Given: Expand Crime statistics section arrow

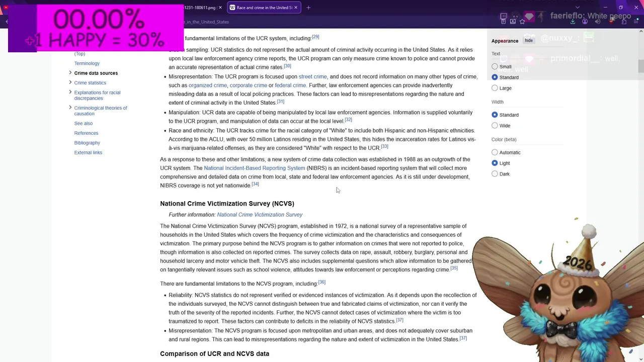Looking at the screenshot, I should point(70,82).
